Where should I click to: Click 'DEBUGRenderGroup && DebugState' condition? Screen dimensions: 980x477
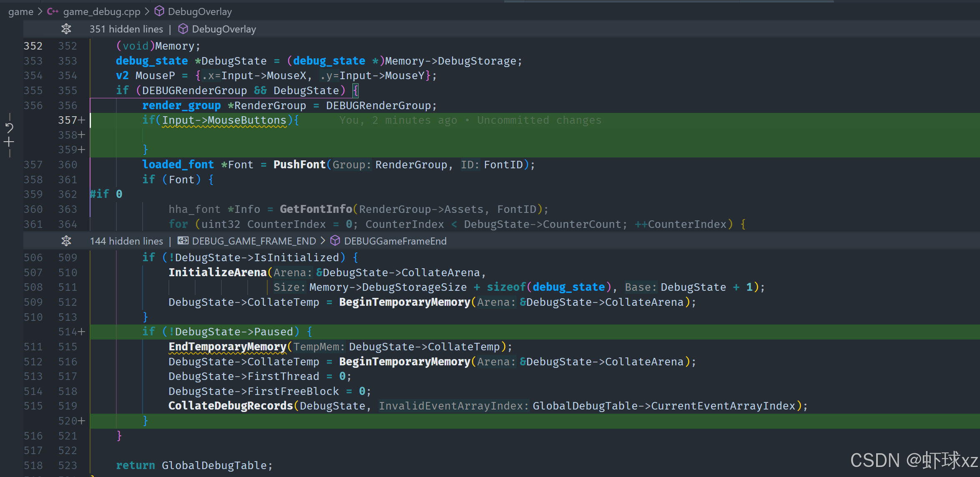point(241,91)
